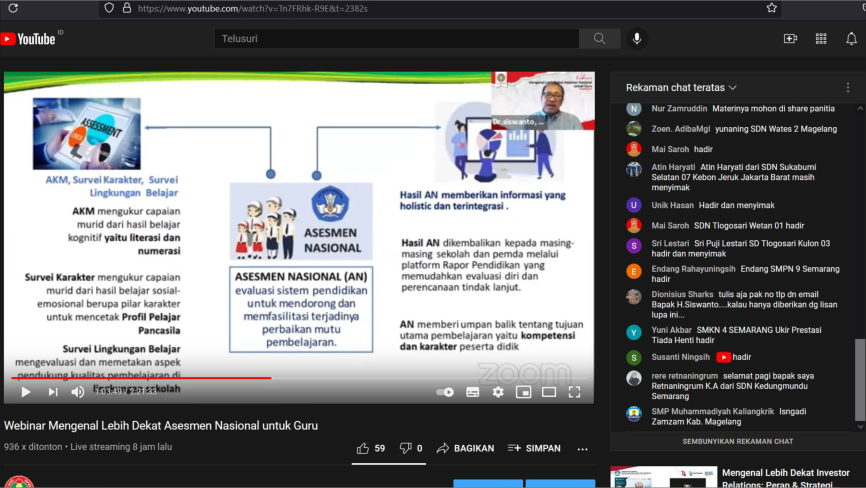Enter fullscreen mode
The width and height of the screenshot is (866, 488).
pyautogui.click(x=574, y=392)
